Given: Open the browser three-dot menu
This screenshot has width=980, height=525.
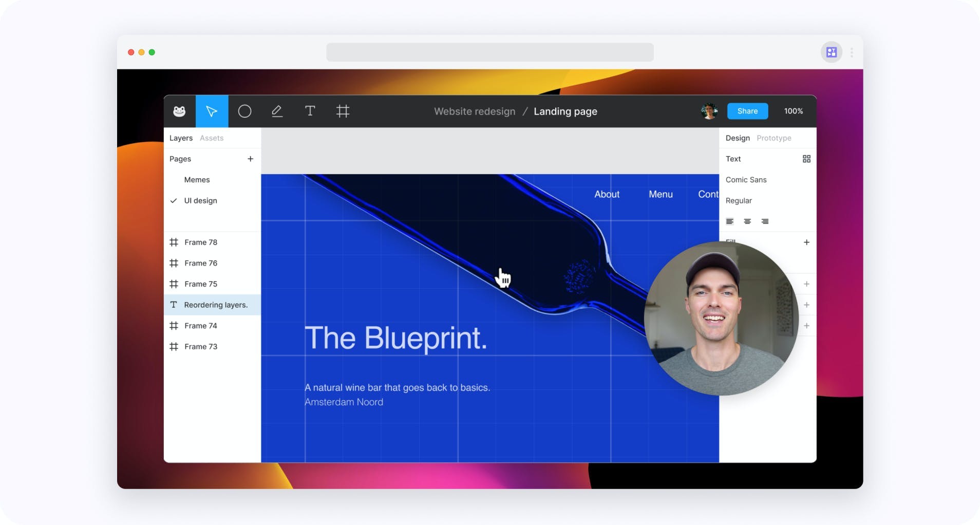Looking at the screenshot, I should 852,52.
